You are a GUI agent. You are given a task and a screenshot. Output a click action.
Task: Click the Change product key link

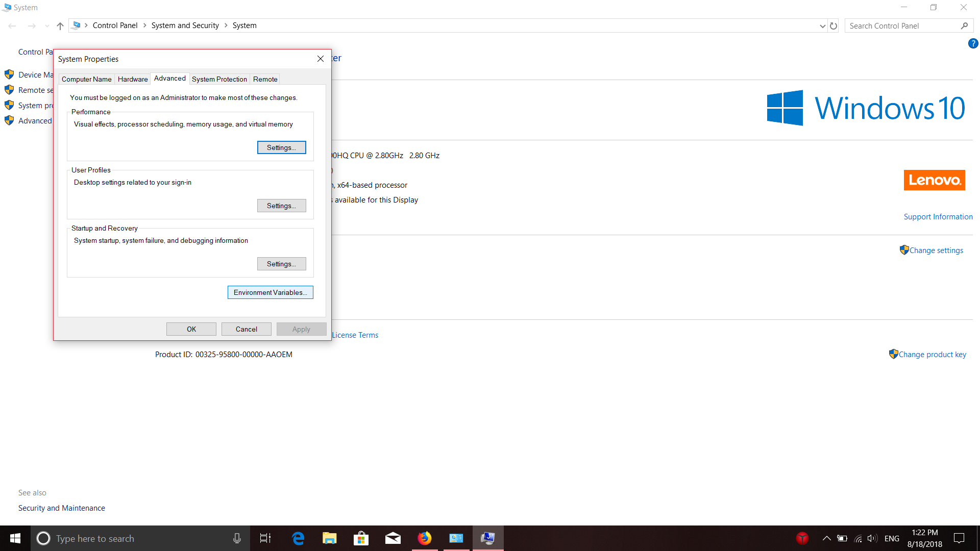(932, 355)
